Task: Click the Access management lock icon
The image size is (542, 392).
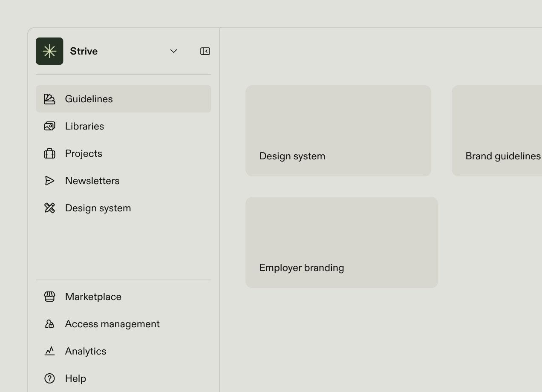Action: (x=49, y=324)
